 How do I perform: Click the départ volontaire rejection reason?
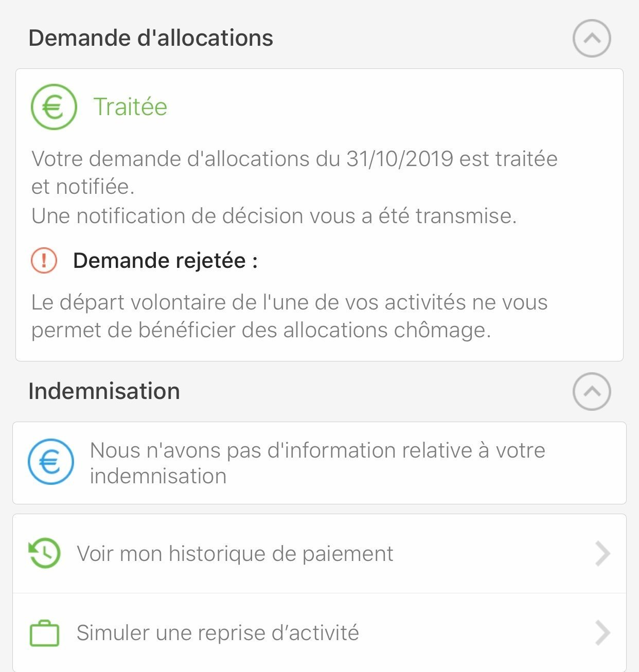pyautogui.click(x=289, y=316)
